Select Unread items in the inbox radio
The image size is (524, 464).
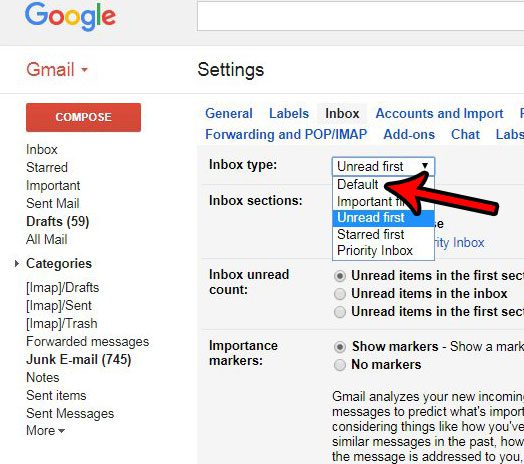(x=340, y=294)
